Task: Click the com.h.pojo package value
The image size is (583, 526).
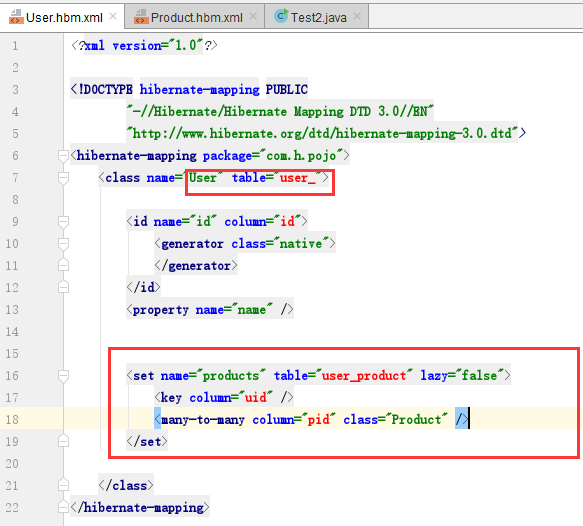Action: pyautogui.click(x=301, y=156)
